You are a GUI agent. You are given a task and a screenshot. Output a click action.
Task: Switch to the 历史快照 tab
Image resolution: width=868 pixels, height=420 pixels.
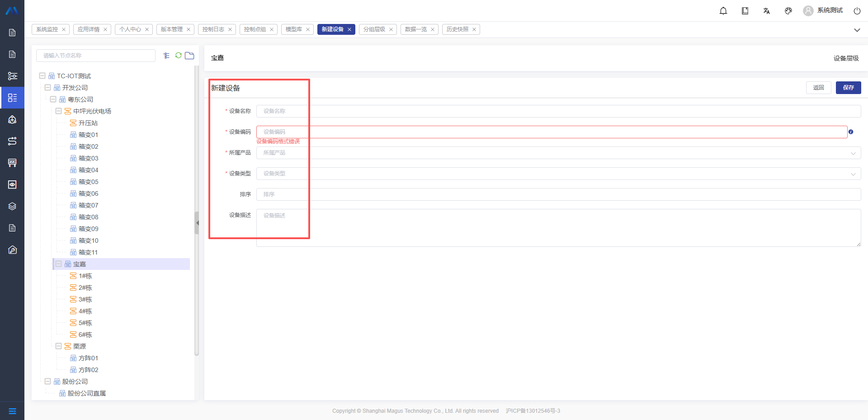(x=458, y=29)
